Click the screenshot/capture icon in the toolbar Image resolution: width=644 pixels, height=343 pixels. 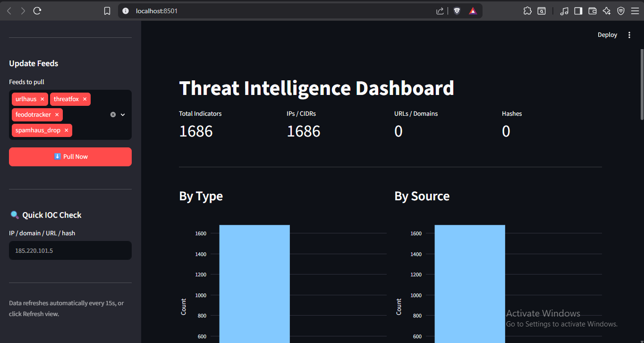pos(542,11)
